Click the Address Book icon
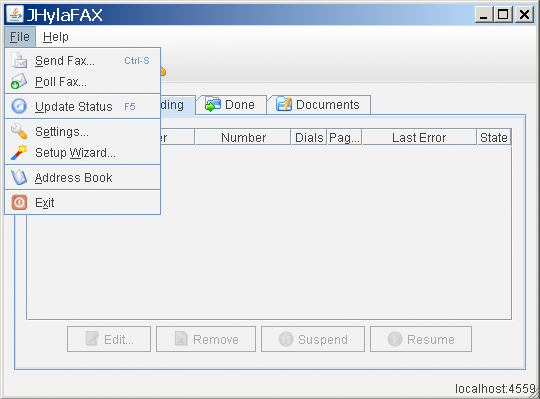Screen dimensions: 540x399 coord(19,178)
